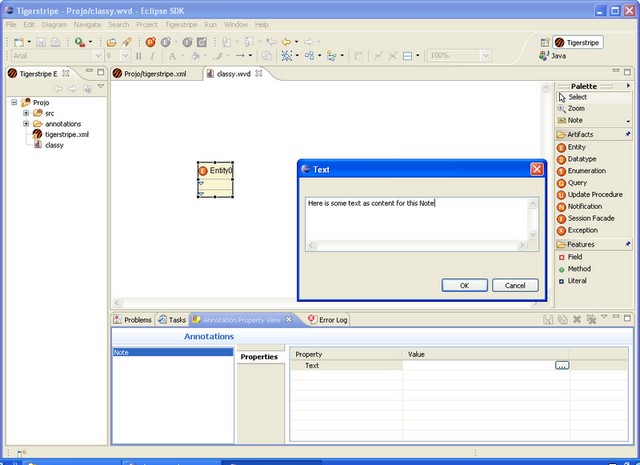
Task: Click the Align toolbar icon
Action: (331, 56)
